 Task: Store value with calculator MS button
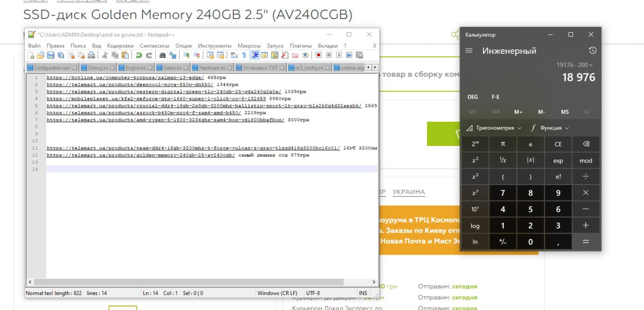pos(565,112)
